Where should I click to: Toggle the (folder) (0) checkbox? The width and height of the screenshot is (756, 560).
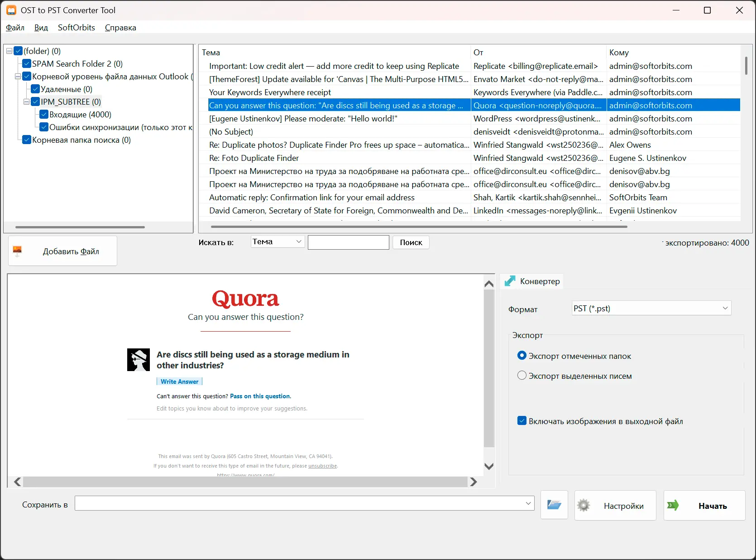[x=18, y=51]
